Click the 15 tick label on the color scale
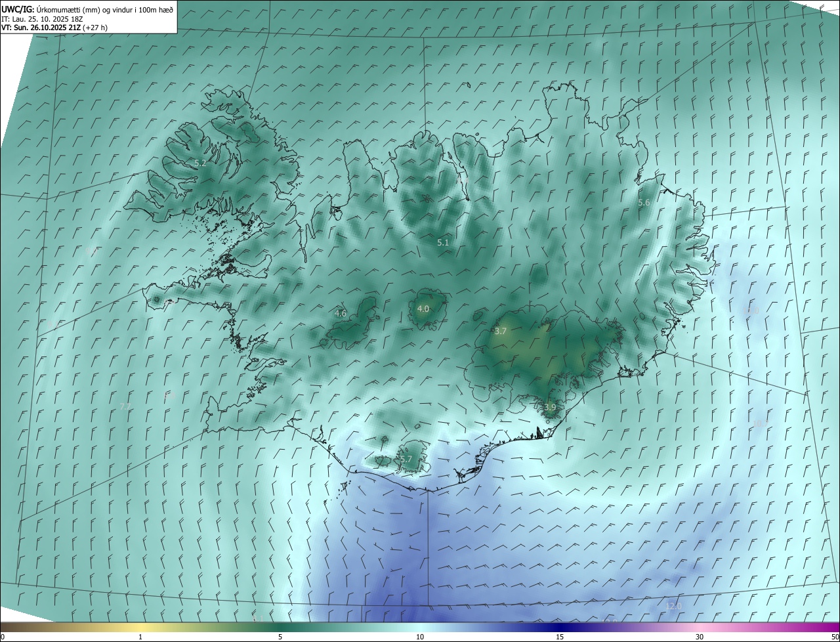Viewport: 840px width, 642px height. click(560, 637)
